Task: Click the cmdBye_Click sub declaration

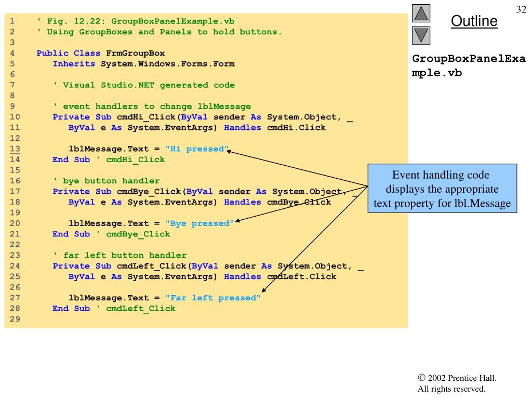Action: point(205,192)
